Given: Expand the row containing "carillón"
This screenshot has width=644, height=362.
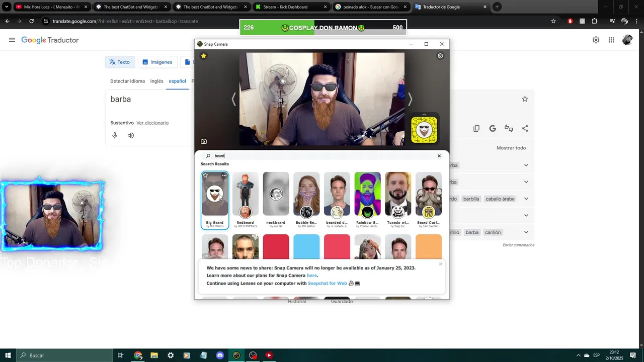Looking at the screenshot, I should coord(526,232).
